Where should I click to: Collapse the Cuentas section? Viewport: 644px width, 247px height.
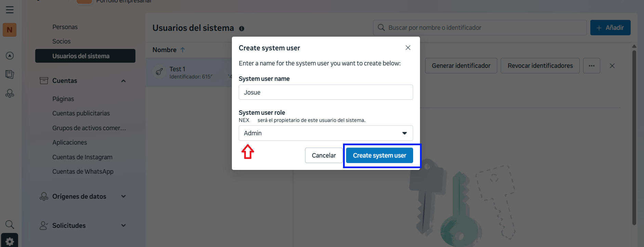tap(123, 81)
